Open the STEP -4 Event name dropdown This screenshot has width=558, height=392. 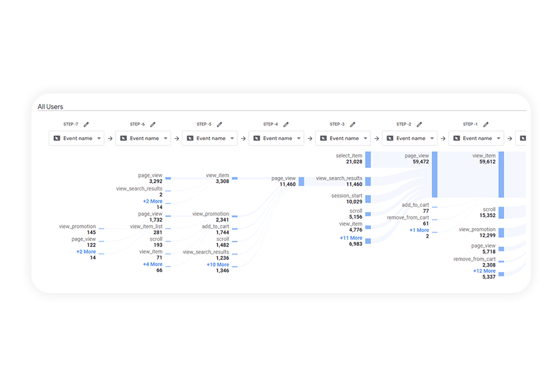276,138
